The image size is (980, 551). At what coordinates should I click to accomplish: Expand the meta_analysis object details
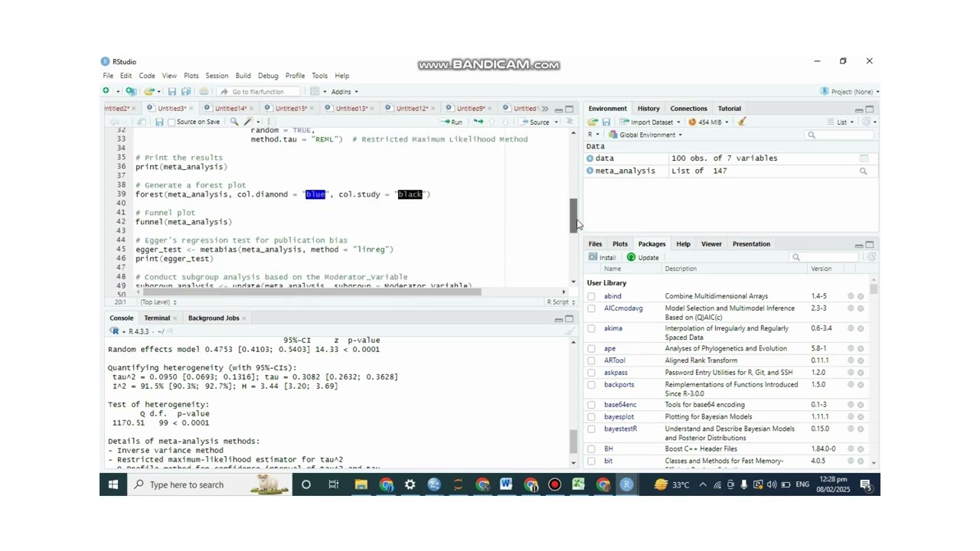[590, 171]
